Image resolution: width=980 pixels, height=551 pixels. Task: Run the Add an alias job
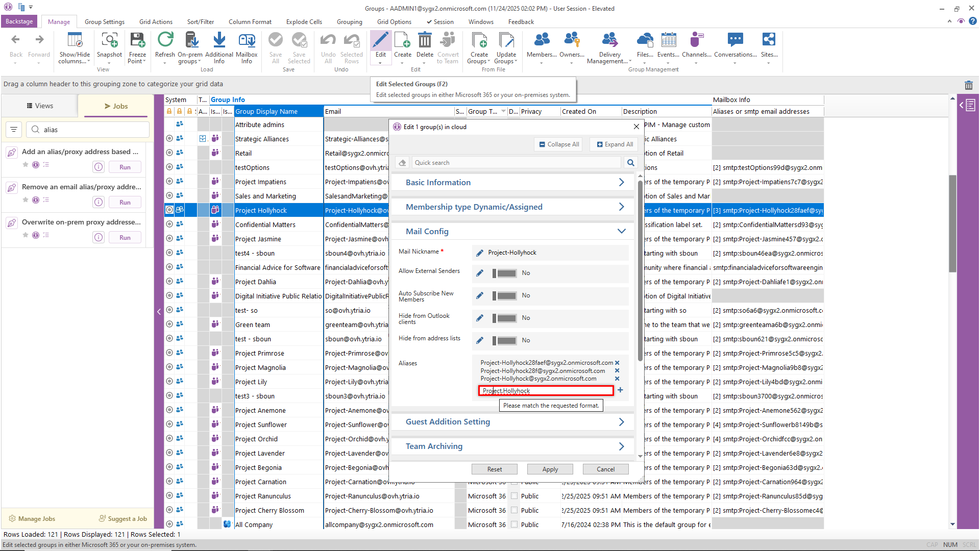125,167
